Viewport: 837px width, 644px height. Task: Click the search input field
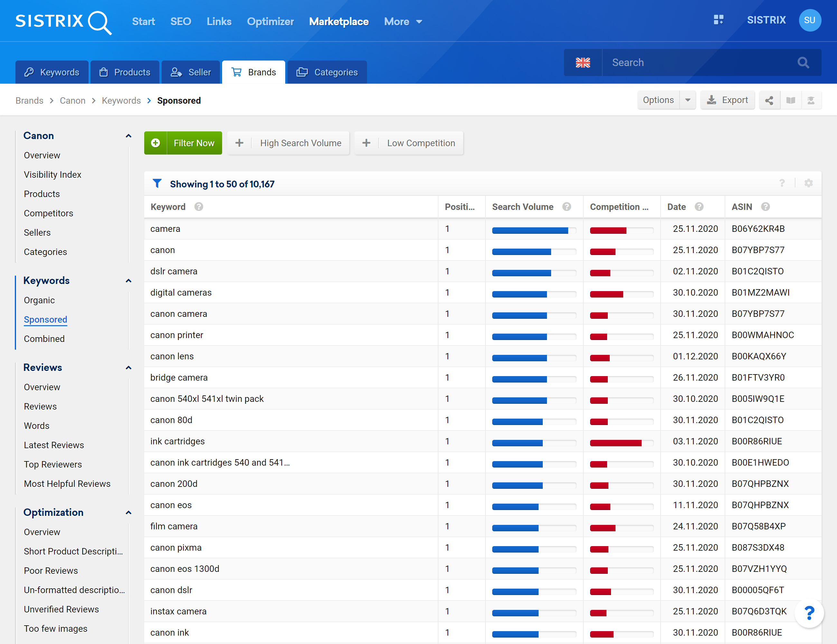pyautogui.click(x=699, y=62)
